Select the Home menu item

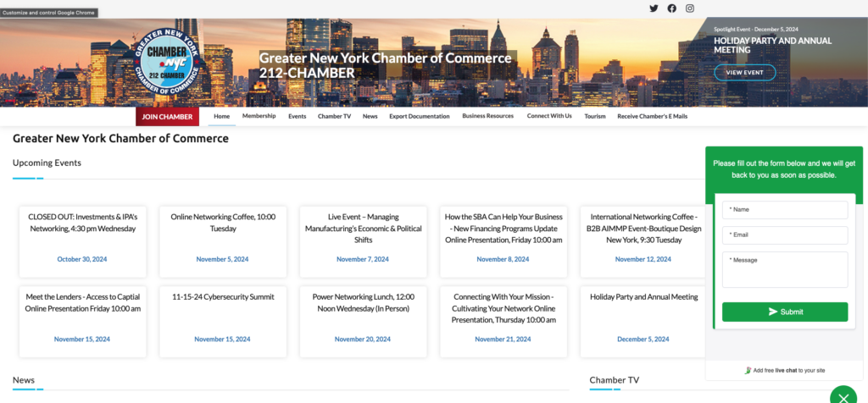pos(221,117)
